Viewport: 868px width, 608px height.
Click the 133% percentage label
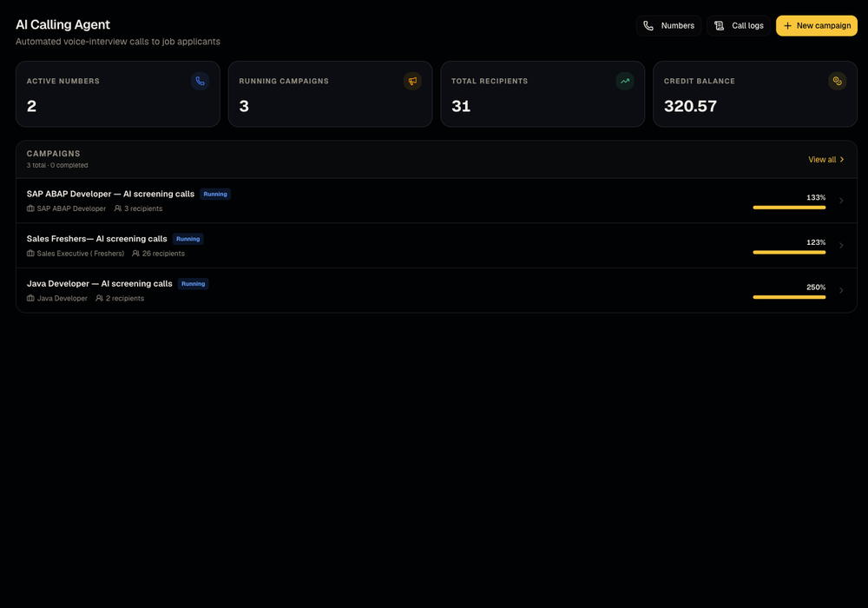816,198
